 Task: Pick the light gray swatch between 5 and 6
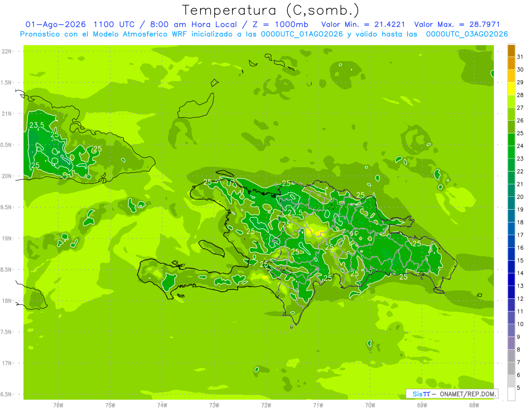[x=511, y=381]
